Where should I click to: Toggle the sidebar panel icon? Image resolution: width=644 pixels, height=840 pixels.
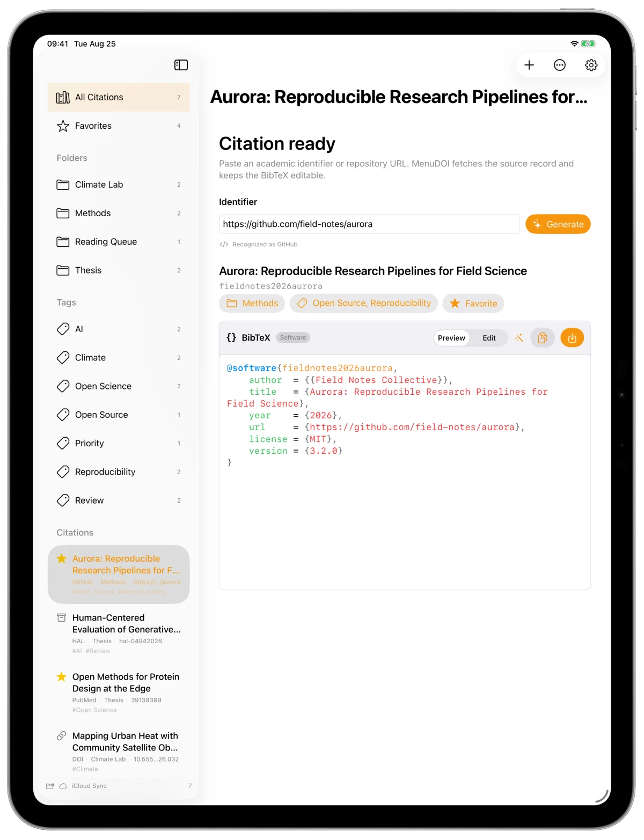[181, 65]
